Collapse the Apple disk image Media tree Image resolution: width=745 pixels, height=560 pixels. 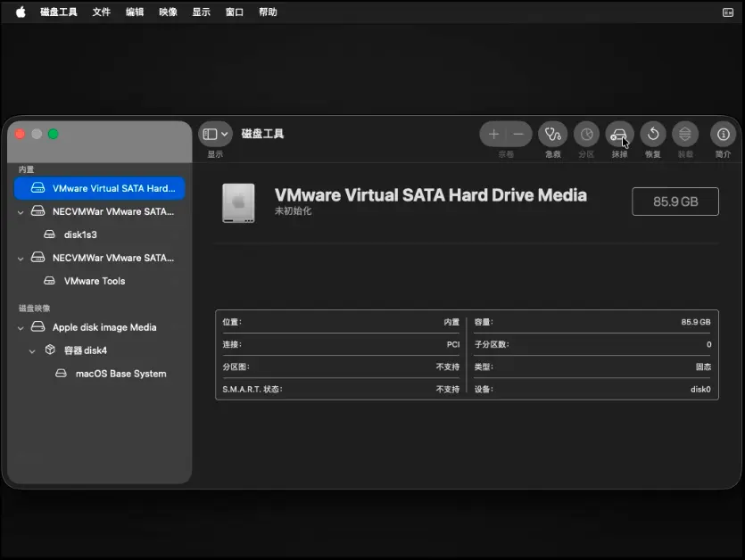21,328
